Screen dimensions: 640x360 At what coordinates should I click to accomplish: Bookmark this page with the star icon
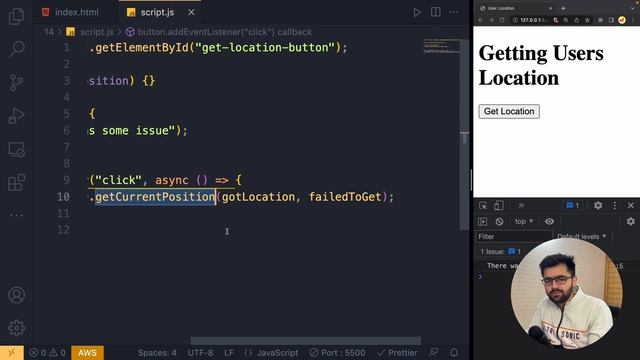tap(587, 20)
